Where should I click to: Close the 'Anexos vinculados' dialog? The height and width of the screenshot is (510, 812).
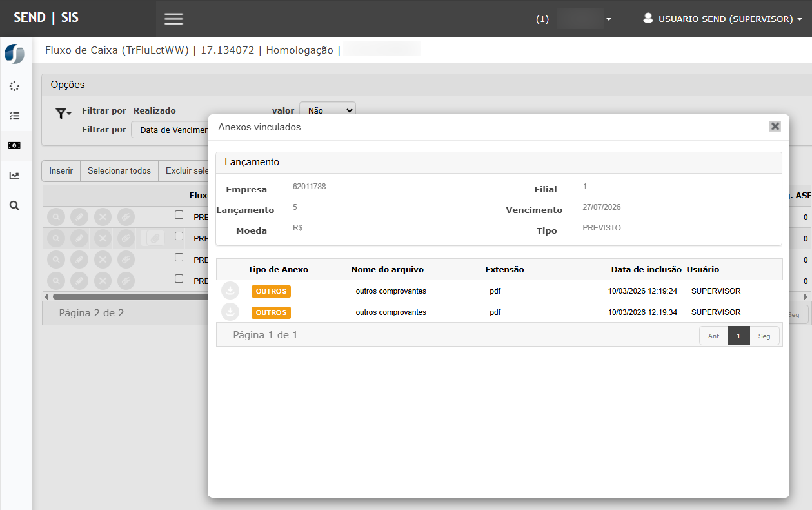click(x=775, y=127)
